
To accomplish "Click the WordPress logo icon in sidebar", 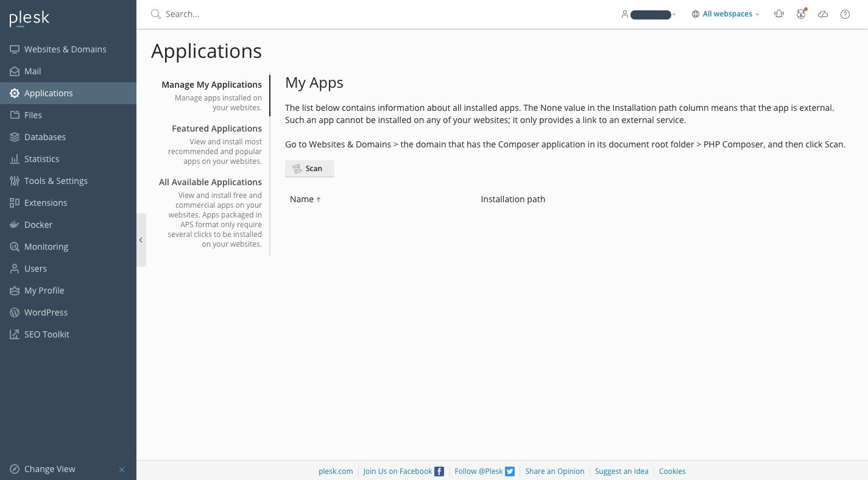I will coord(15,312).
